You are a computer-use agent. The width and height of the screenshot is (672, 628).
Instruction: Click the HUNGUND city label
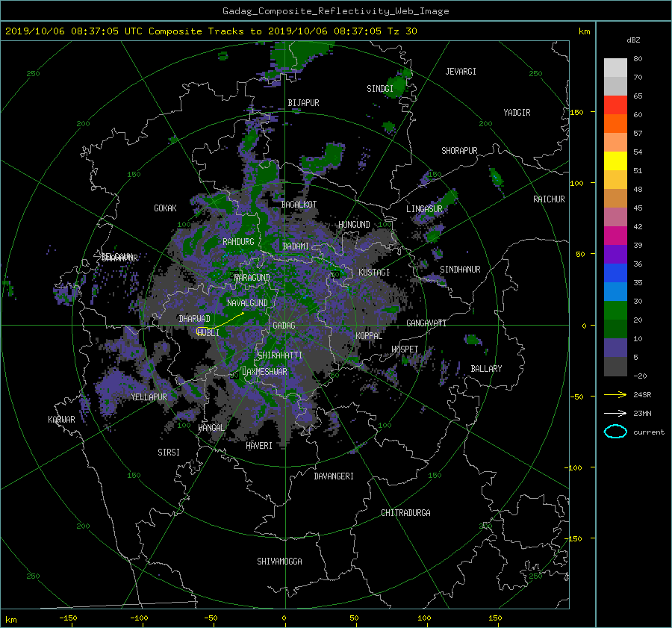354,225
